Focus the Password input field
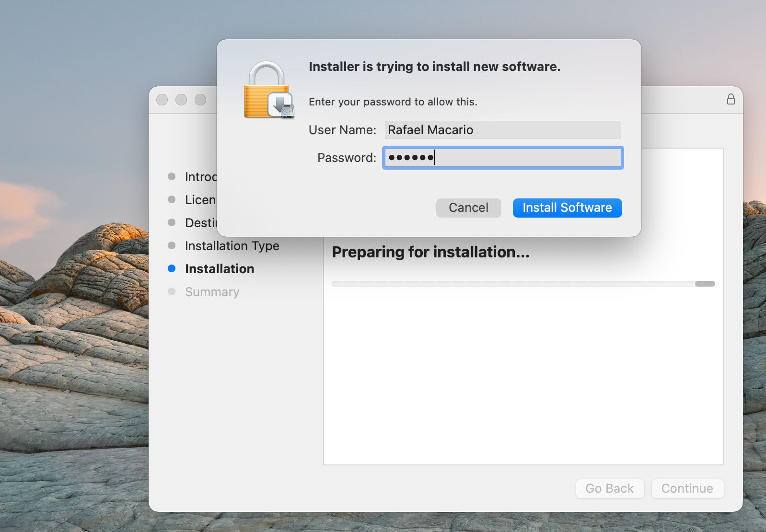 pyautogui.click(x=502, y=158)
